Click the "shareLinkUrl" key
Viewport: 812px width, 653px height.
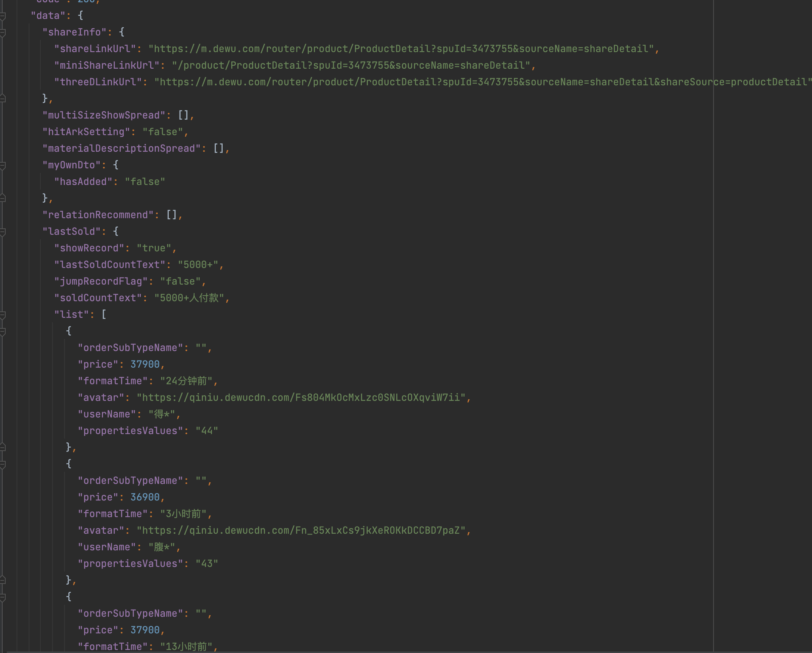95,49
